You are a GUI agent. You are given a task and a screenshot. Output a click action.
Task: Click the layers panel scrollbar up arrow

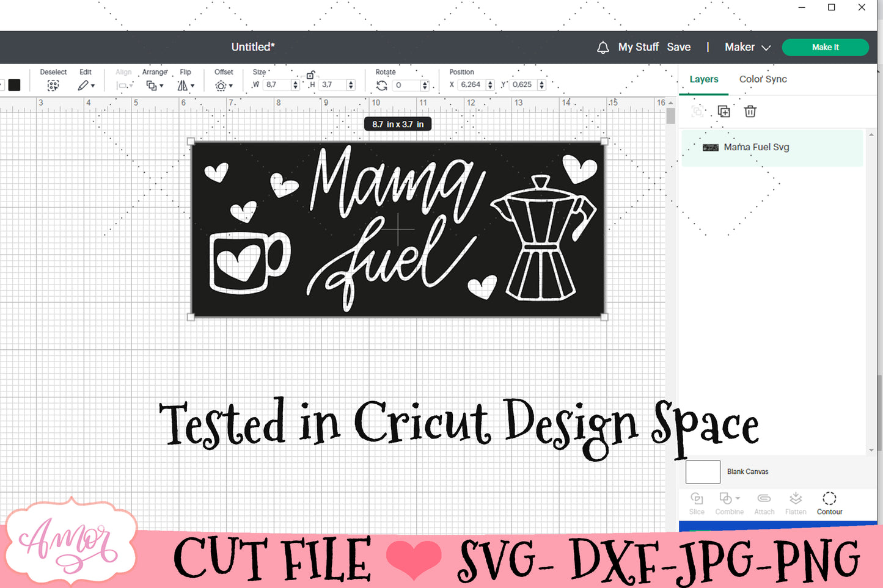871,134
